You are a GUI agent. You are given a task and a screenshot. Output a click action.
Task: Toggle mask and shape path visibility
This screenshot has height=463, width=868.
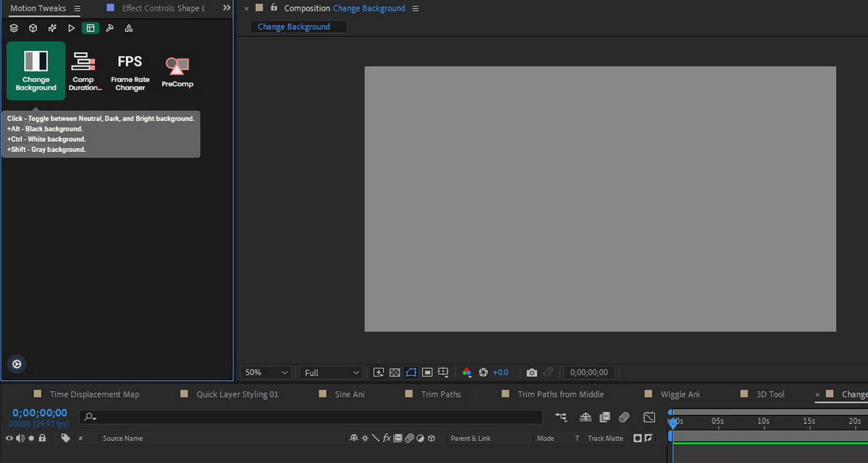(411, 373)
